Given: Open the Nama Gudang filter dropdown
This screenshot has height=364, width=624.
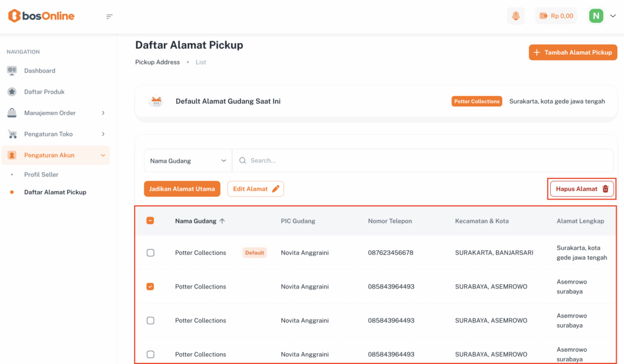Looking at the screenshot, I should point(188,161).
